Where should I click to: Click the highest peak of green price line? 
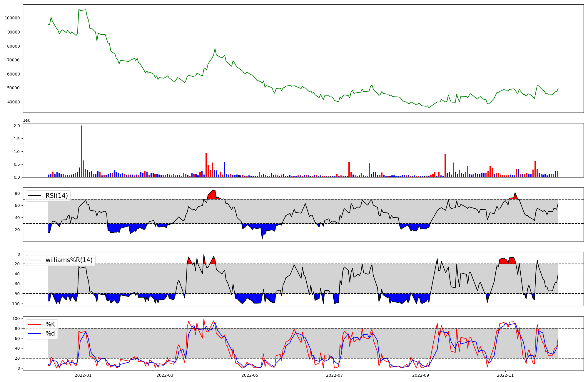(x=79, y=10)
